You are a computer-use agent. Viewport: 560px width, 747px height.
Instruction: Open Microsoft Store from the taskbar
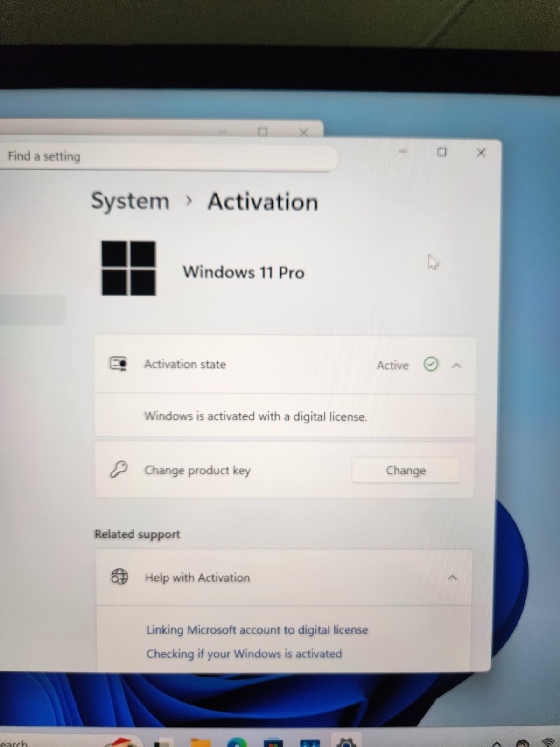(x=273, y=742)
